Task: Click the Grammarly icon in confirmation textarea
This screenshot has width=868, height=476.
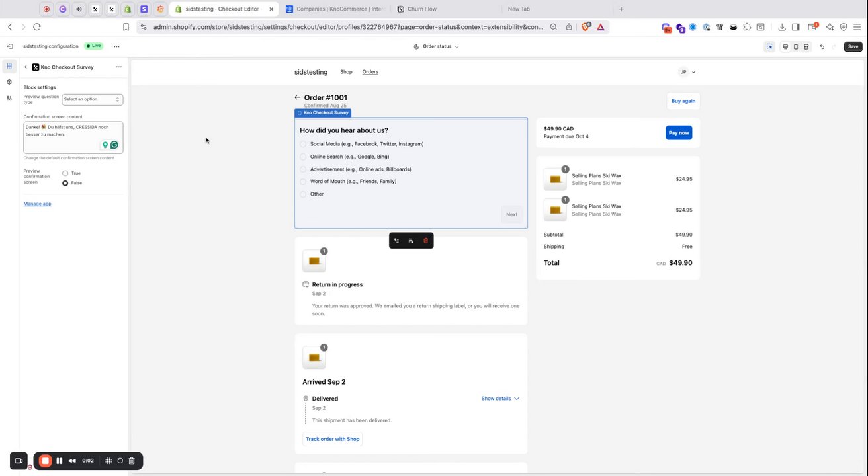Action: [114, 145]
